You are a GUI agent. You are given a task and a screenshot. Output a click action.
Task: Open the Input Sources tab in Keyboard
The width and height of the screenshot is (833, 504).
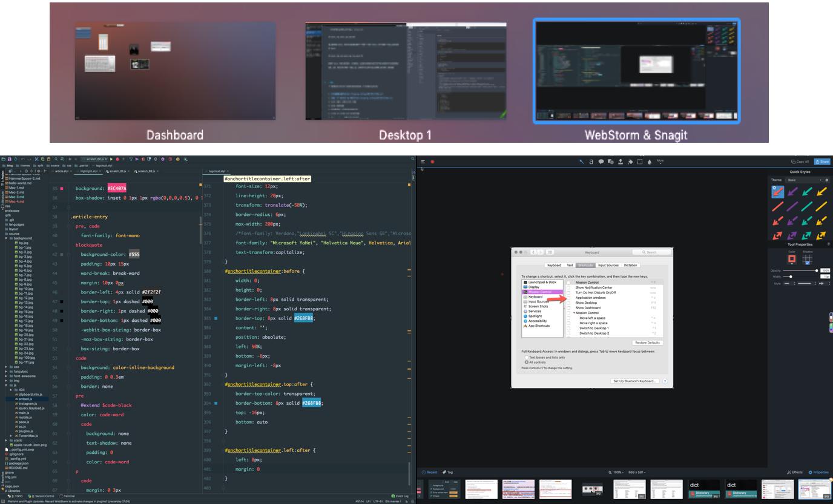(608, 265)
